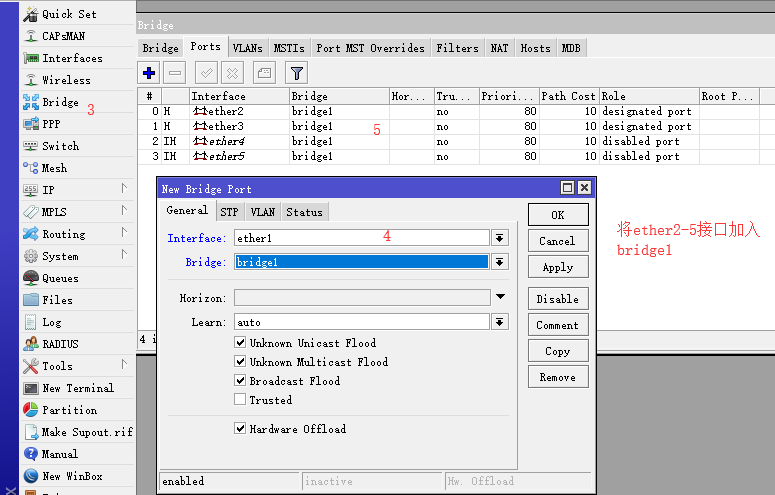Switch to the Bridge tab
Image resolution: width=775 pixels, height=495 pixels.
point(160,48)
